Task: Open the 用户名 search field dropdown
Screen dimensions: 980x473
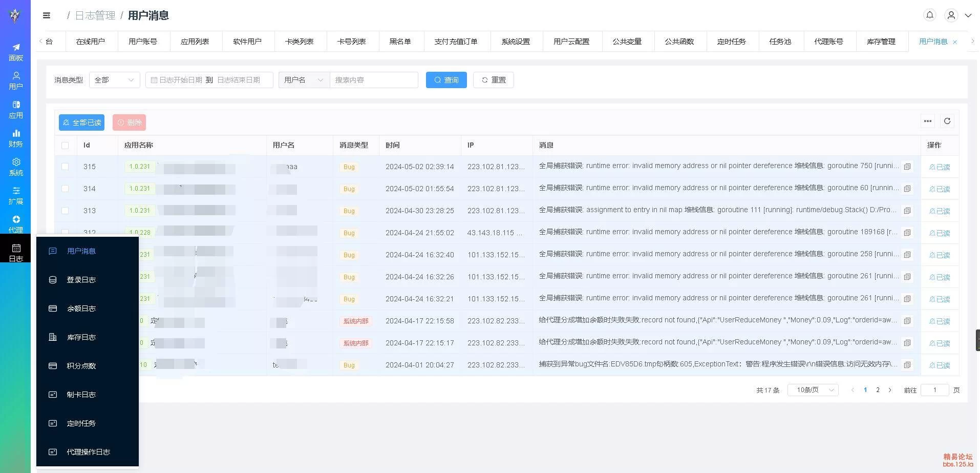Action: (x=304, y=80)
